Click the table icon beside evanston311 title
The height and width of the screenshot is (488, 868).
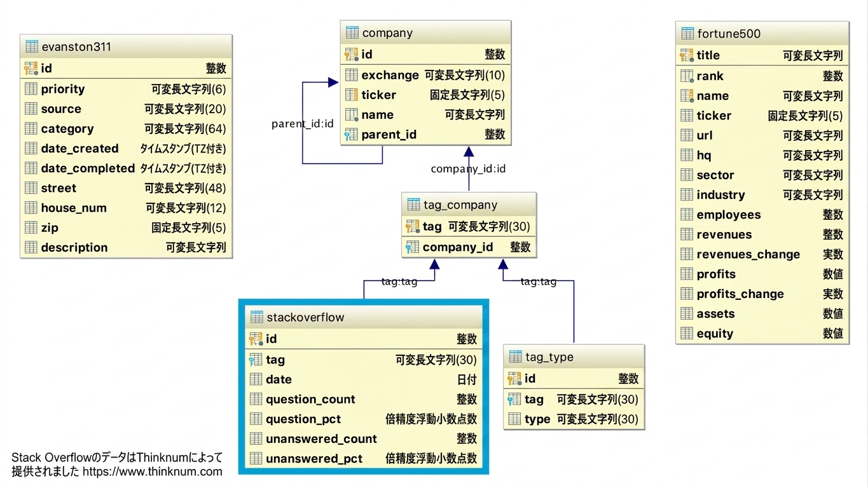point(32,47)
